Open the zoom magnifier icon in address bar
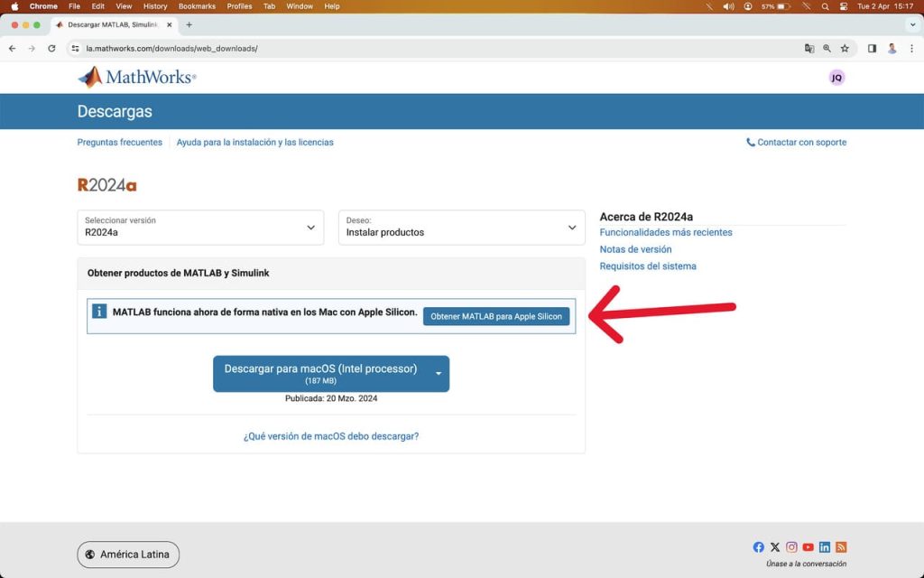 click(x=827, y=49)
